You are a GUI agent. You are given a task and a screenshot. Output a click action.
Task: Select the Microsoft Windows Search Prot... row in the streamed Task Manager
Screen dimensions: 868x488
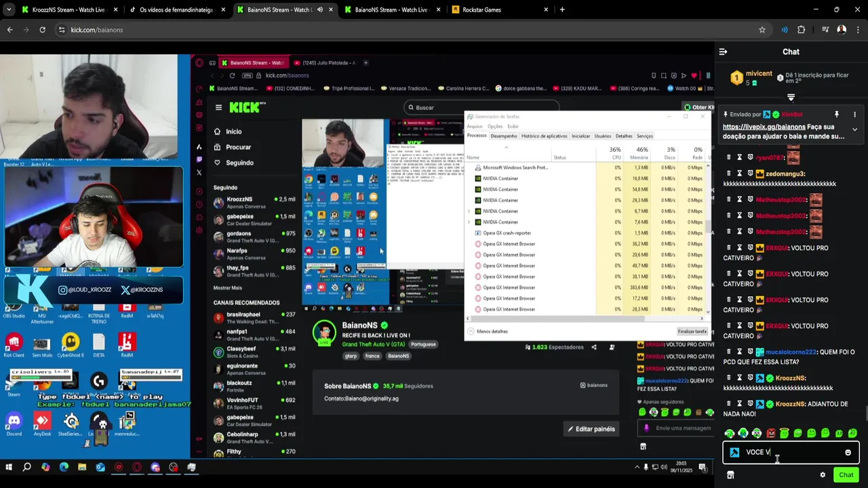pyautogui.click(x=587, y=167)
